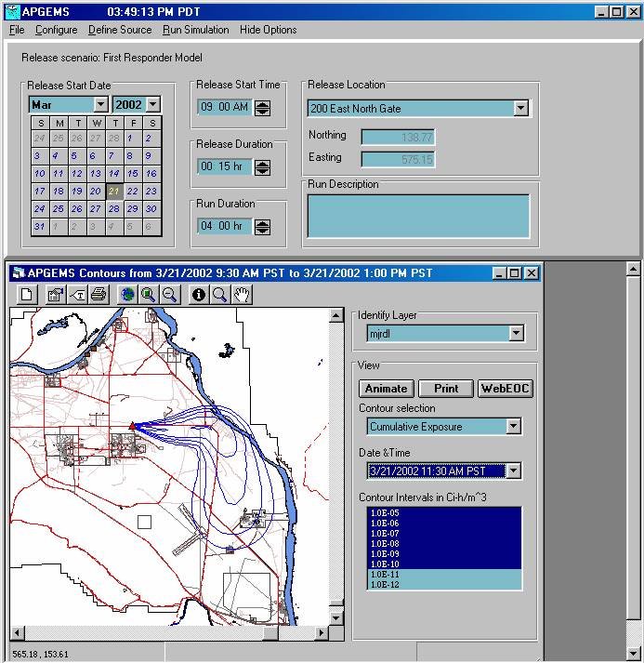
Task: Close the APGEMS Contours window
Action: 532,273
